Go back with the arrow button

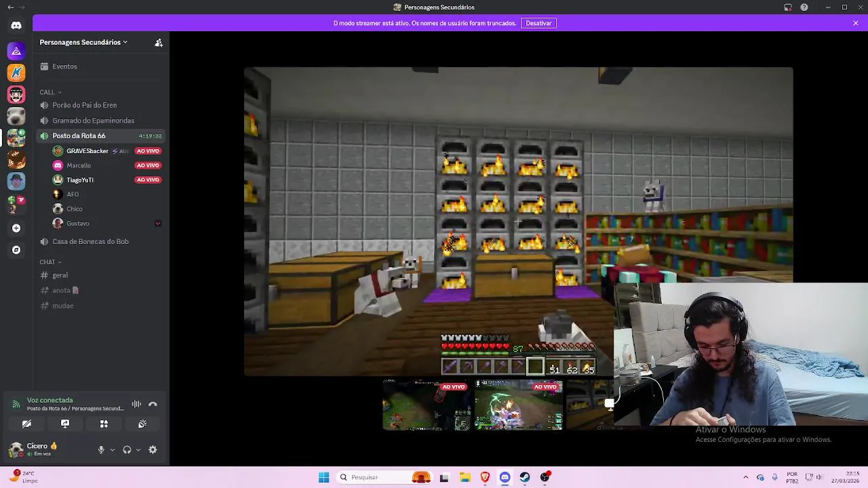click(x=10, y=7)
